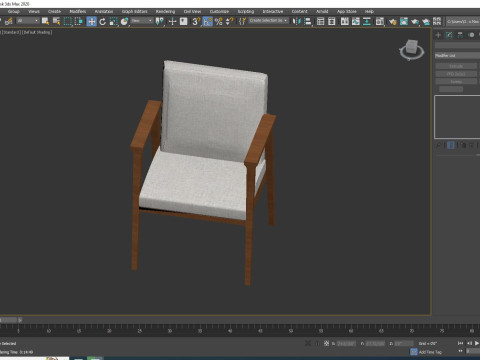Open the Rendered Frame Window icon
Image resolution: width=480 pixels, height=360 pixels.
404,21
